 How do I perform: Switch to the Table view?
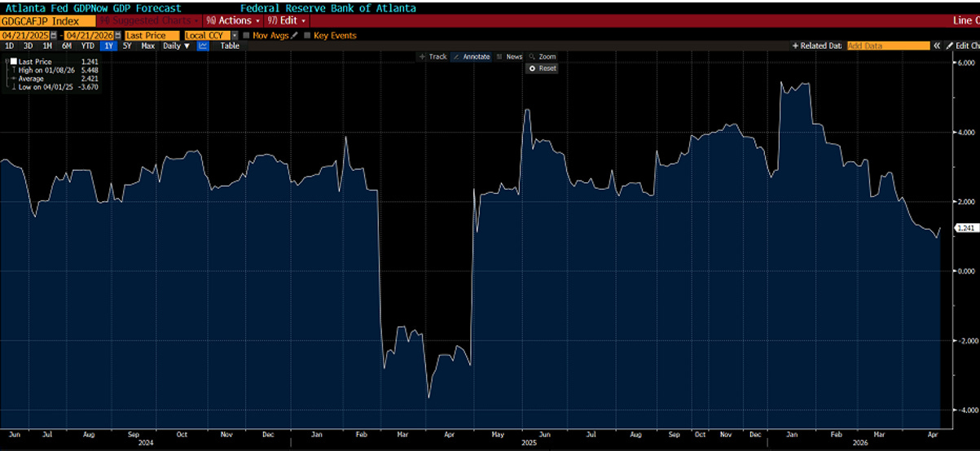[230, 46]
